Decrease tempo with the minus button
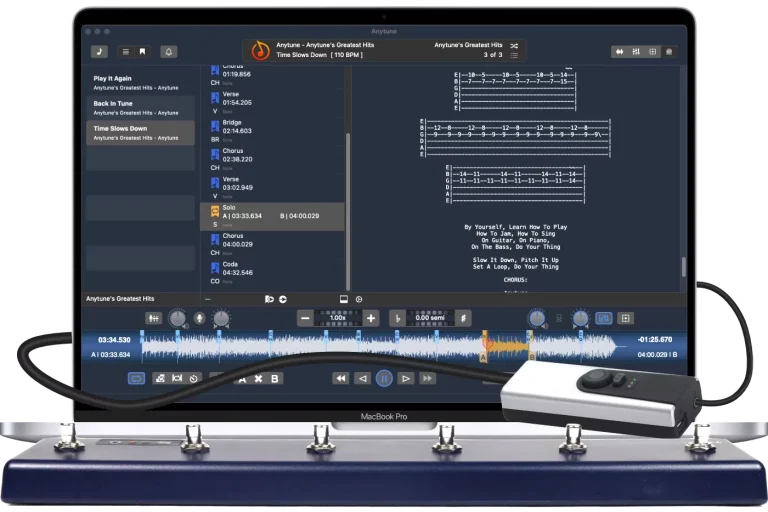The width and height of the screenshot is (768, 512). point(305,318)
